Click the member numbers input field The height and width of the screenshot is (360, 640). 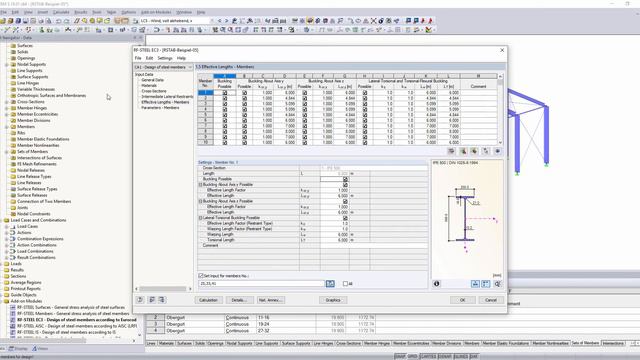261,284
